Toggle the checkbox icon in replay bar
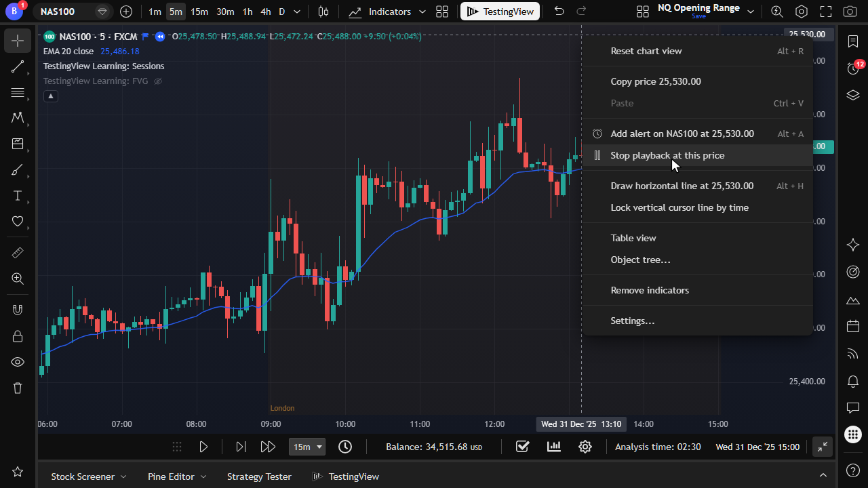868x488 pixels. 522,447
